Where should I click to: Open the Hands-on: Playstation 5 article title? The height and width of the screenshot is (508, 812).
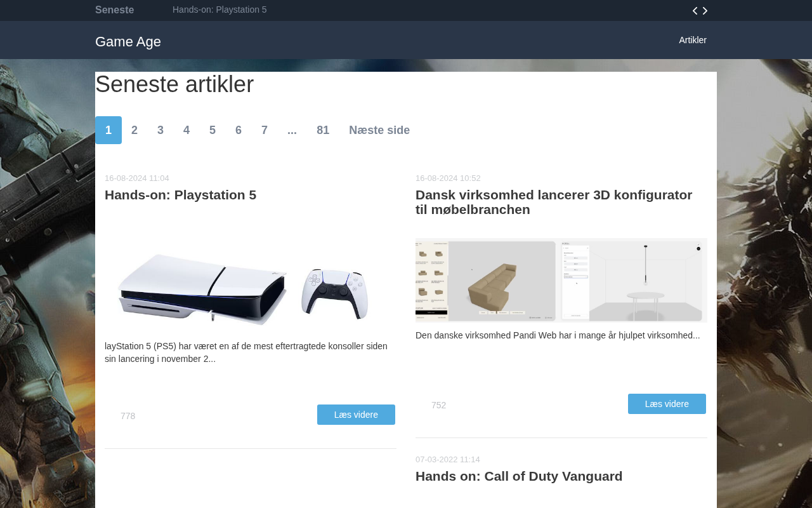(181, 195)
